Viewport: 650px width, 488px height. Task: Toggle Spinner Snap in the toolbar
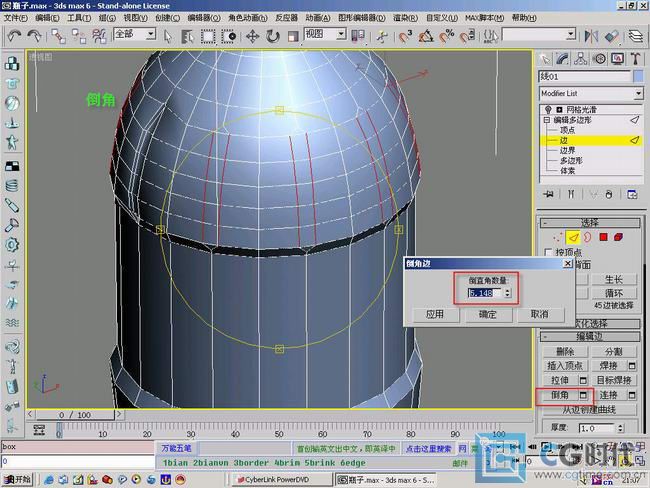coord(468,36)
